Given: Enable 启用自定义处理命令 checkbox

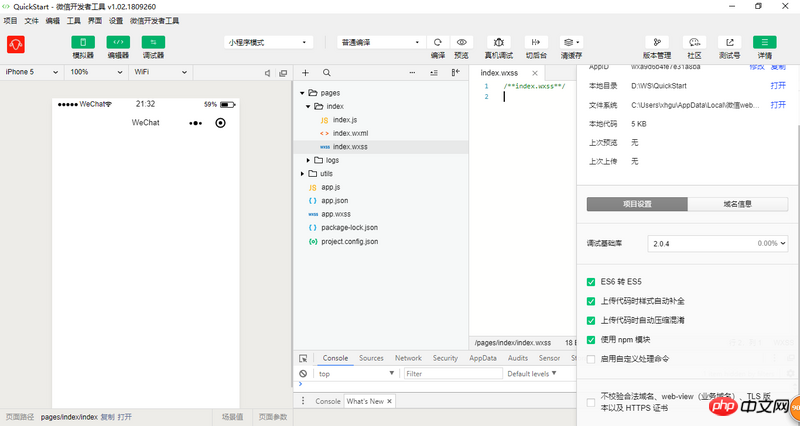Looking at the screenshot, I should click(591, 359).
